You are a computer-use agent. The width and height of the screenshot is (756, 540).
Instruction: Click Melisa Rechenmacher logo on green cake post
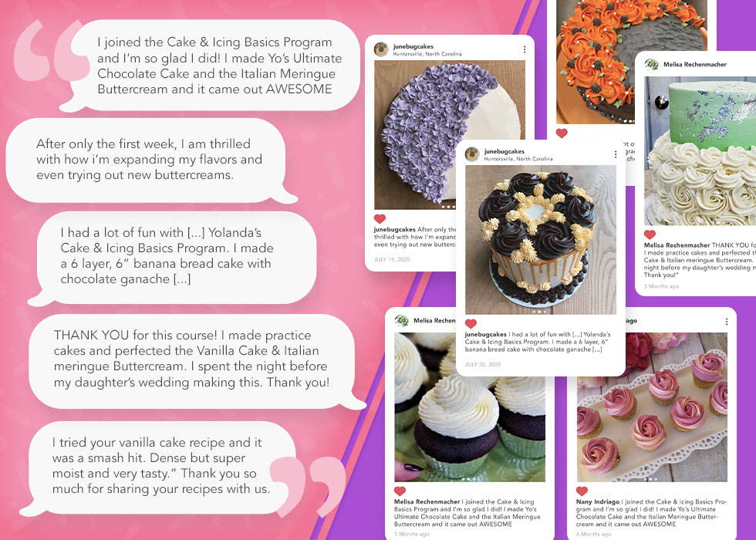(652, 64)
